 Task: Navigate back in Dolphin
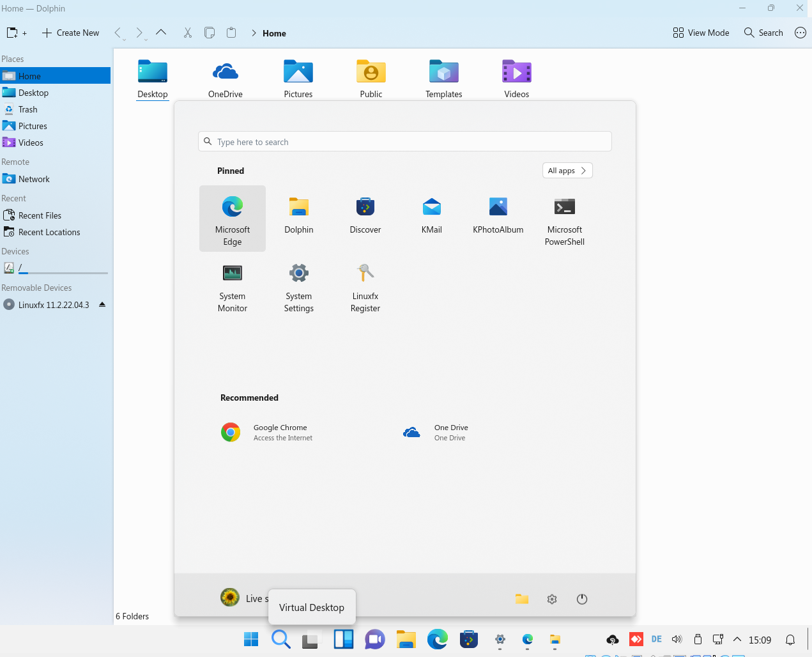[x=119, y=33]
